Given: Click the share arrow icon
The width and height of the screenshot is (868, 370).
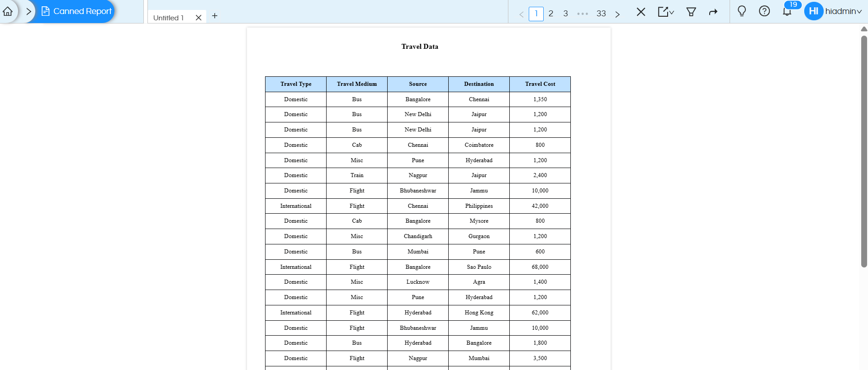Looking at the screenshot, I should tap(713, 12).
